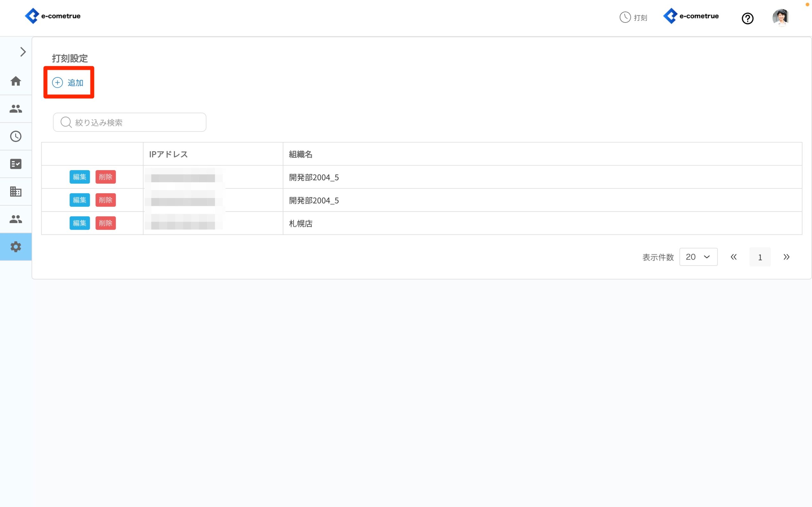Open the user avatar menu

[781, 17]
